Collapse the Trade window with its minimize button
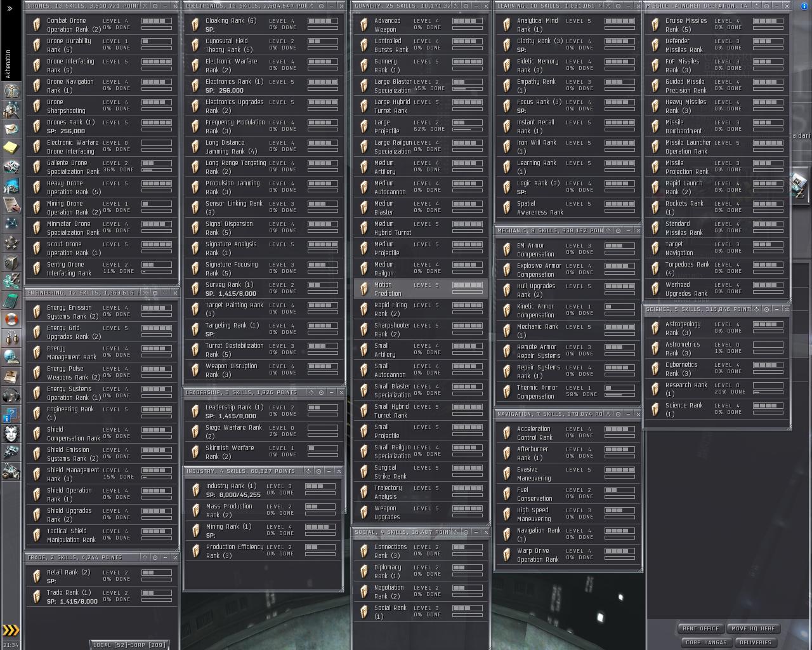Viewport: 812px width, 650px height. pos(165,557)
